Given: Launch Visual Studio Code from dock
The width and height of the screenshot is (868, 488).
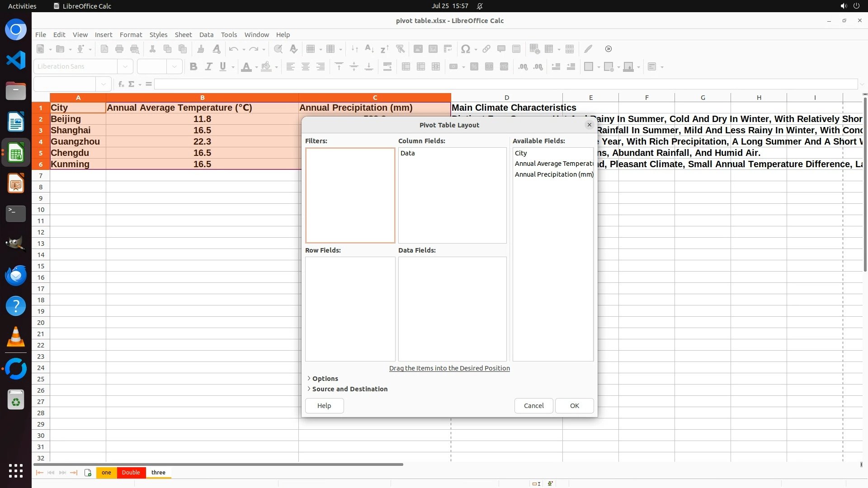Looking at the screenshot, I should (x=16, y=60).
